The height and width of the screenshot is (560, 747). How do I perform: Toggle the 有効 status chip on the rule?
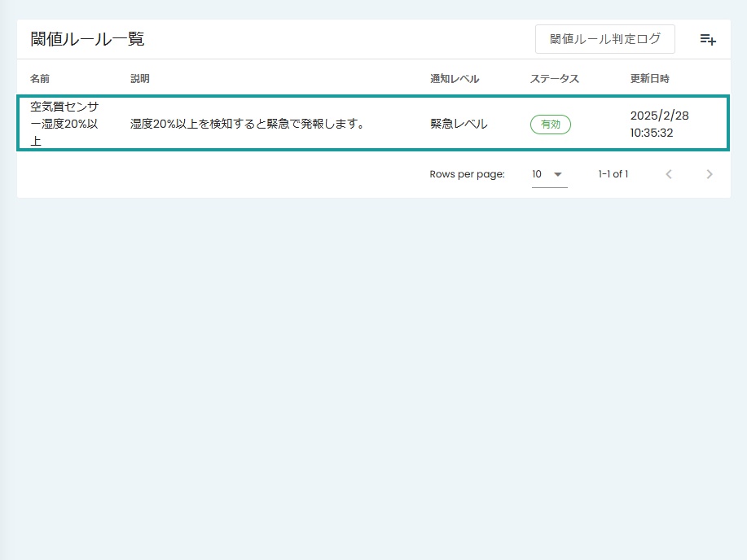click(x=550, y=124)
